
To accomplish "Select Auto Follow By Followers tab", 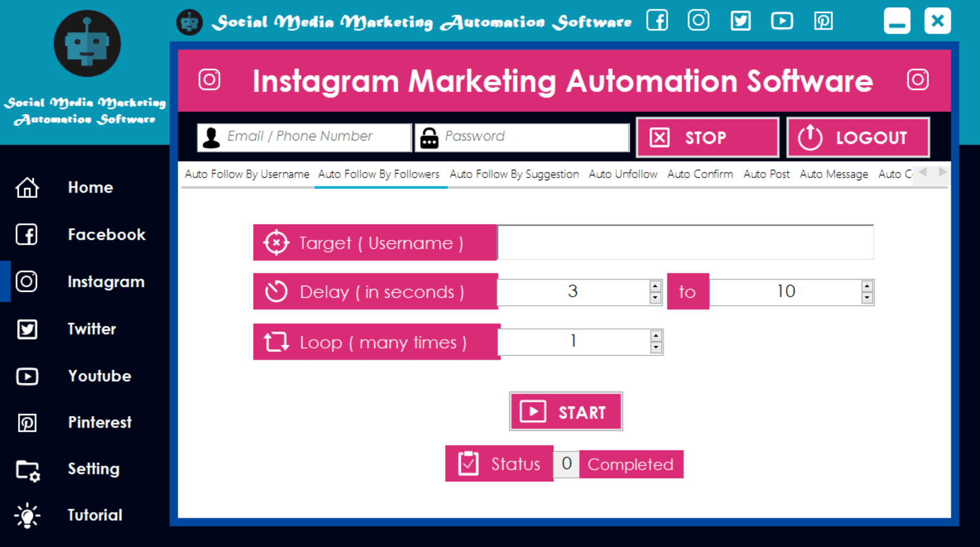I will [379, 174].
